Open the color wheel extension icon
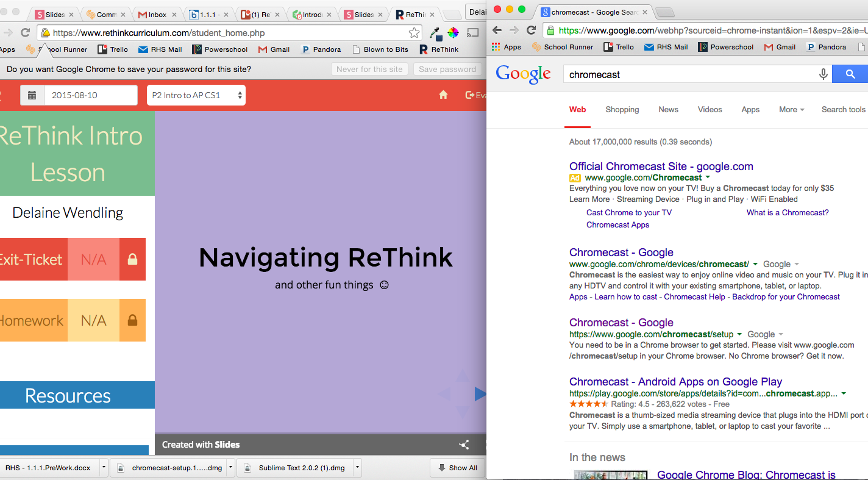Viewport: 868px width, 480px height. [453, 33]
